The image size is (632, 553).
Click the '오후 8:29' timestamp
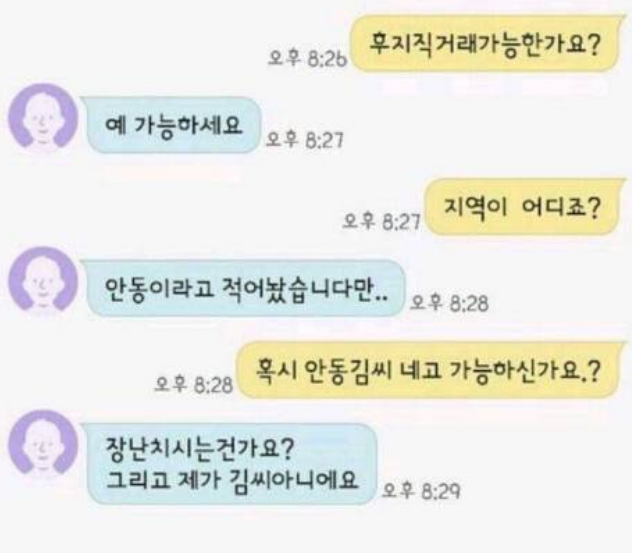[421, 491]
